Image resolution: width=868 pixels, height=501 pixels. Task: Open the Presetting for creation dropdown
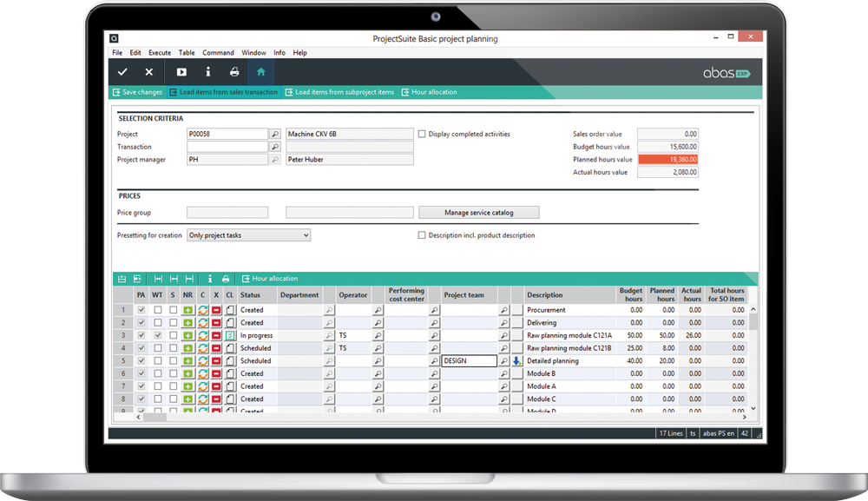coord(248,235)
